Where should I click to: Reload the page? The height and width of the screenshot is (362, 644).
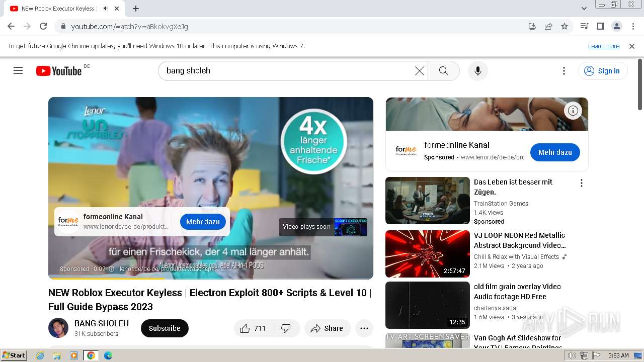[43, 26]
